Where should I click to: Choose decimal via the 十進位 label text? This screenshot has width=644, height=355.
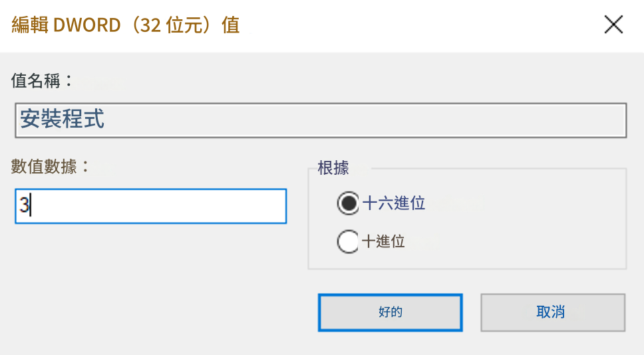[x=384, y=241]
